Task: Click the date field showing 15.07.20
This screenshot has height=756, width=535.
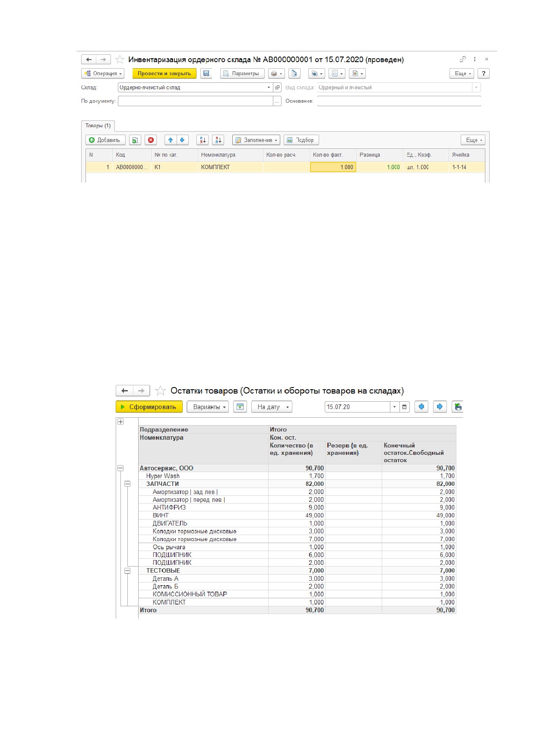Action: coord(358,407)
